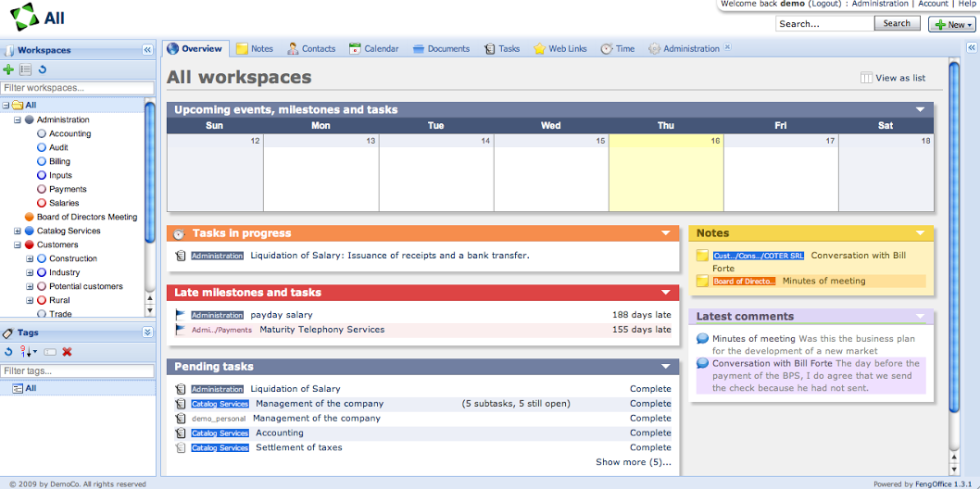The width and height of the screenshot is (980, 489).
Task: Open the Calendar tab
Action: click(x=373, y=49)
